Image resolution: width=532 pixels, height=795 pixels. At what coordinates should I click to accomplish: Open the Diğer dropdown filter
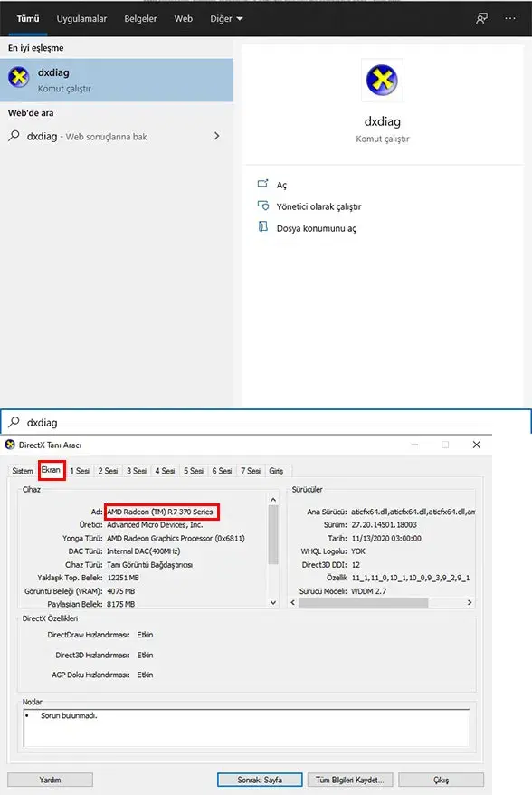click(226, 19)
